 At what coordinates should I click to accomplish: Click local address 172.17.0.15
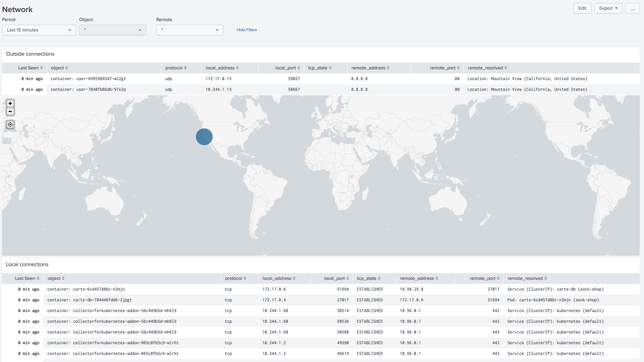click(x=219, y=79)
